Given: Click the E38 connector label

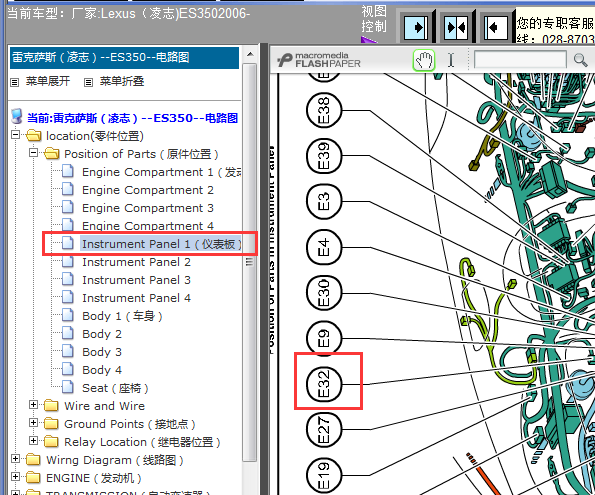Looking at the screenshot, I should pyautogui.click(x=324, y=110).
